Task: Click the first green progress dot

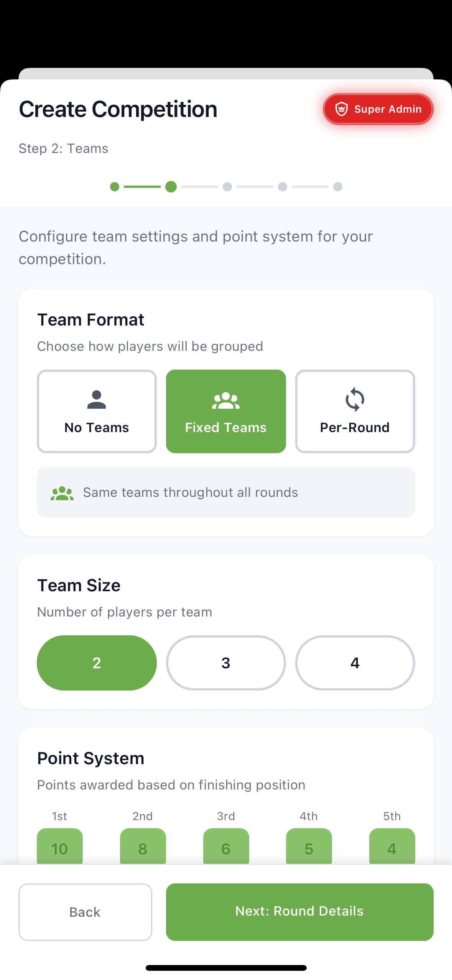Action: tap(115, 187)
